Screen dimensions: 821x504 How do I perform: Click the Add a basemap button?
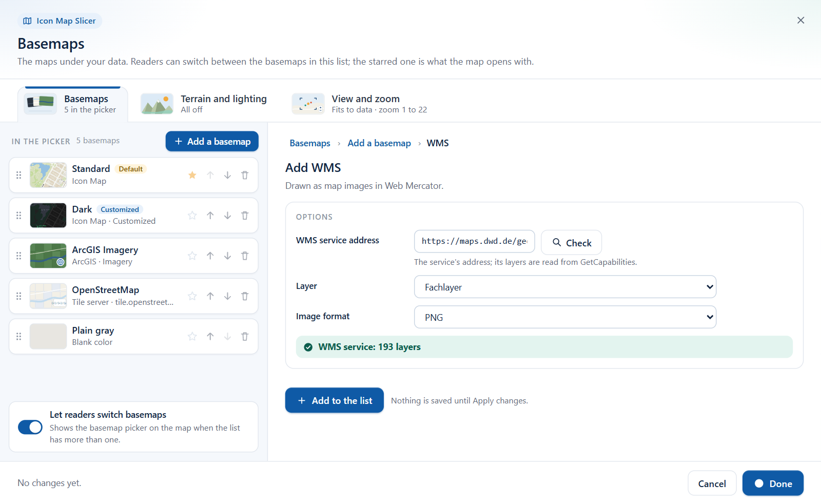[212, 141]
